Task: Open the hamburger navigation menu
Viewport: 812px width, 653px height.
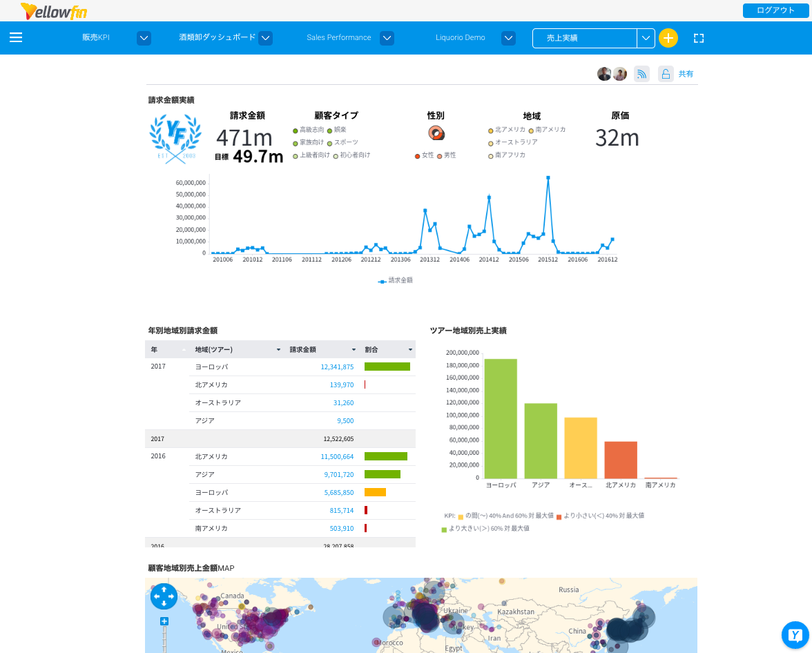Action: pyautogui.click(x=16, y=38)
